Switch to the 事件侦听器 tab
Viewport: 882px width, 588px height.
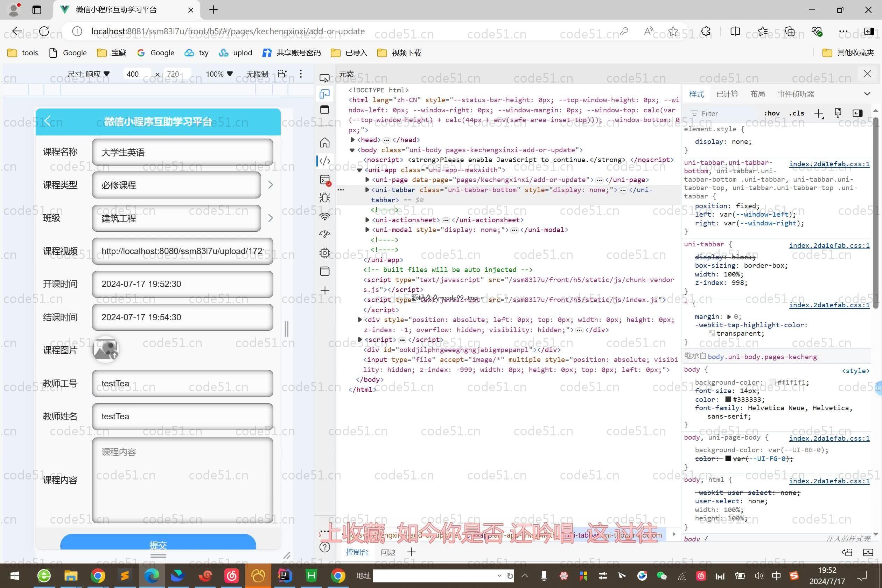tap(796, 94)
